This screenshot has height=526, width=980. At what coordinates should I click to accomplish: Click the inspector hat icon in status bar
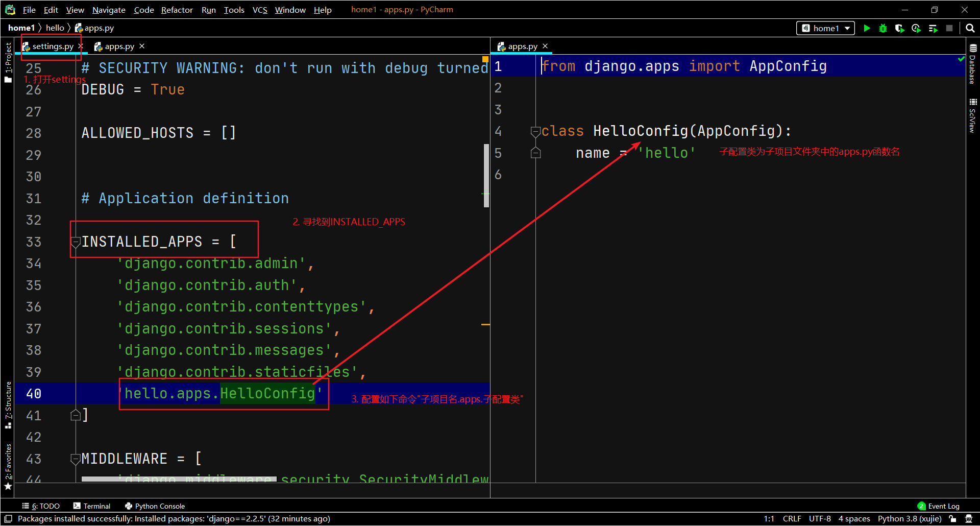coord(969,519)
